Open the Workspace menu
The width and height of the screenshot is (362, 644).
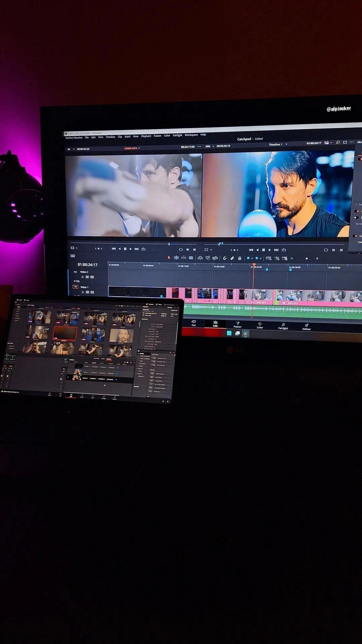click(191, 135)
